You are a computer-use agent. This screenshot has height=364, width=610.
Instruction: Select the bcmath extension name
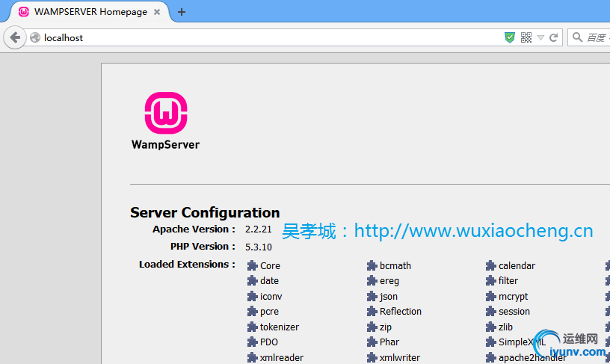coord(395,265)
